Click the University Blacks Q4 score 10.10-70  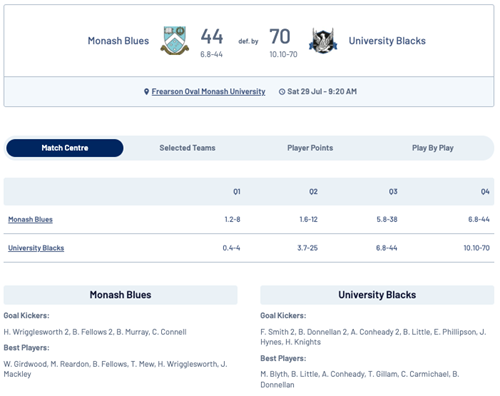pos(477,248)
